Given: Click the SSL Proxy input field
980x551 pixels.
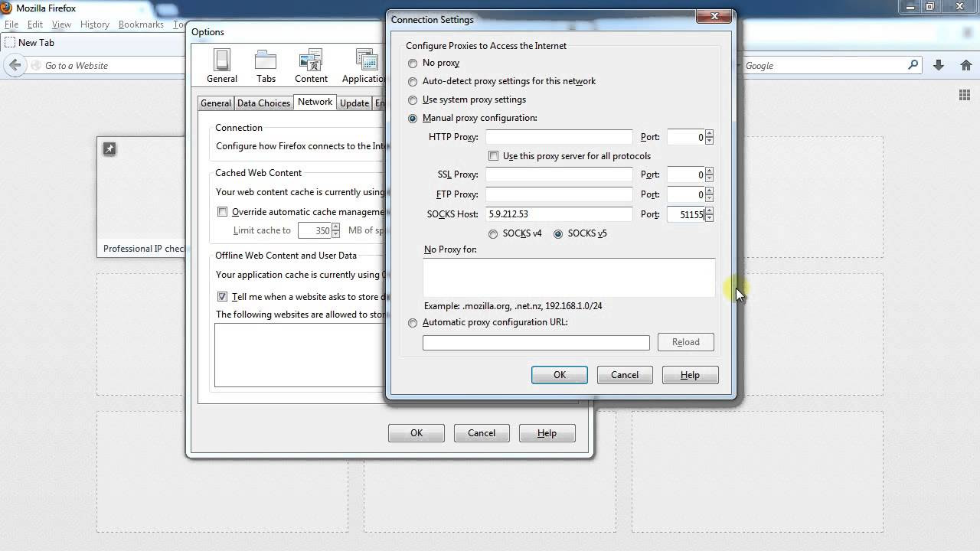Looking at the screenshot, I should [x=559, y=174].
